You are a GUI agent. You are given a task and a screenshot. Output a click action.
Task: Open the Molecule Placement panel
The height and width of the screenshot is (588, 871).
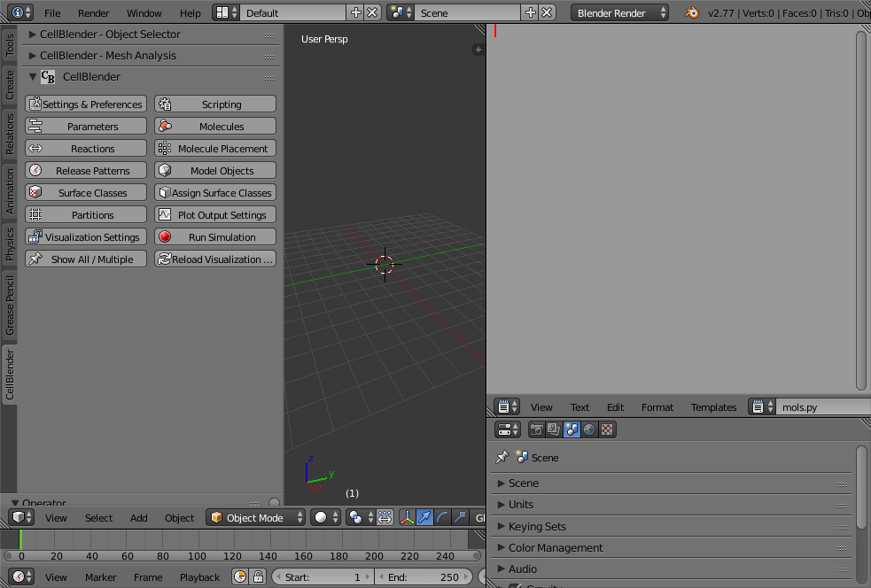215,148
